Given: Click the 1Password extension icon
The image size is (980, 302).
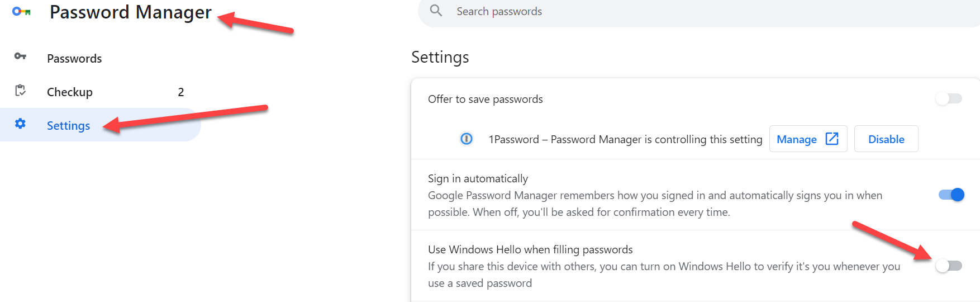Looking at the screenshot, I should click(x=467, y=139).
